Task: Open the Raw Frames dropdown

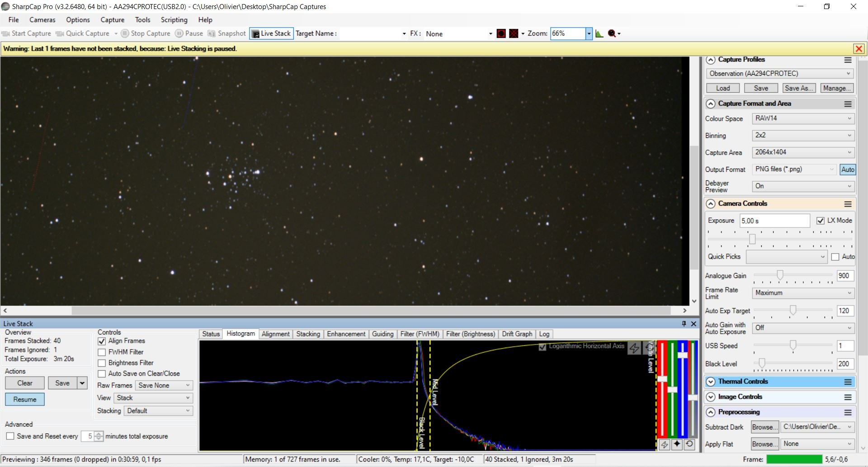Action: pyautogui.click(x=164, y=386)
